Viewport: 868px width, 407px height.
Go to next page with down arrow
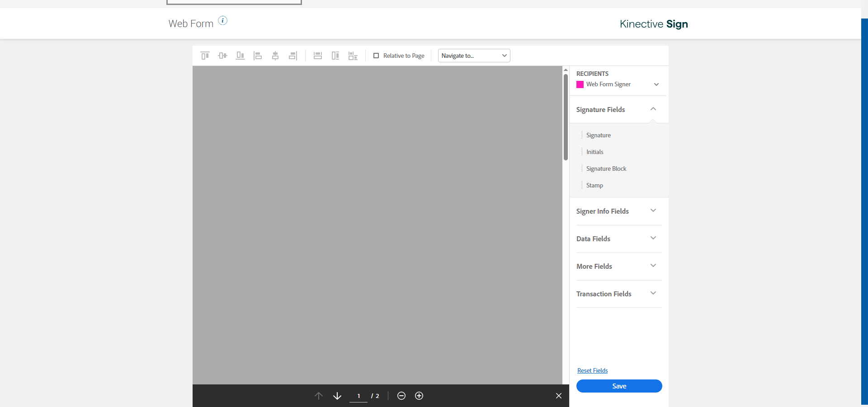coord(337,396)
